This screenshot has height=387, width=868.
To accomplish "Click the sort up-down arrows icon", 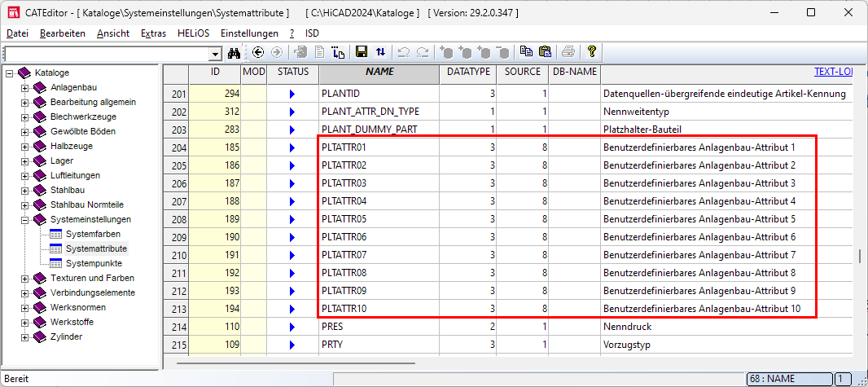I will point(380,52).
